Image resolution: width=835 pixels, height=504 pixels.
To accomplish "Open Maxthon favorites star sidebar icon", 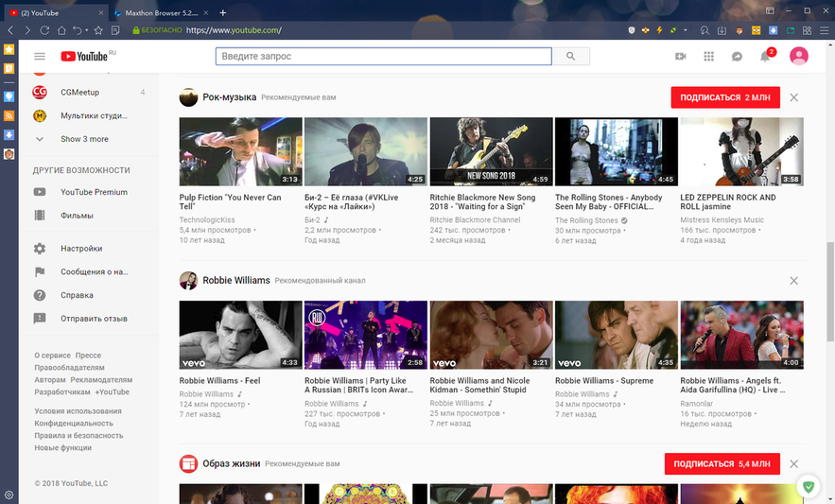I will pos(9,49).
